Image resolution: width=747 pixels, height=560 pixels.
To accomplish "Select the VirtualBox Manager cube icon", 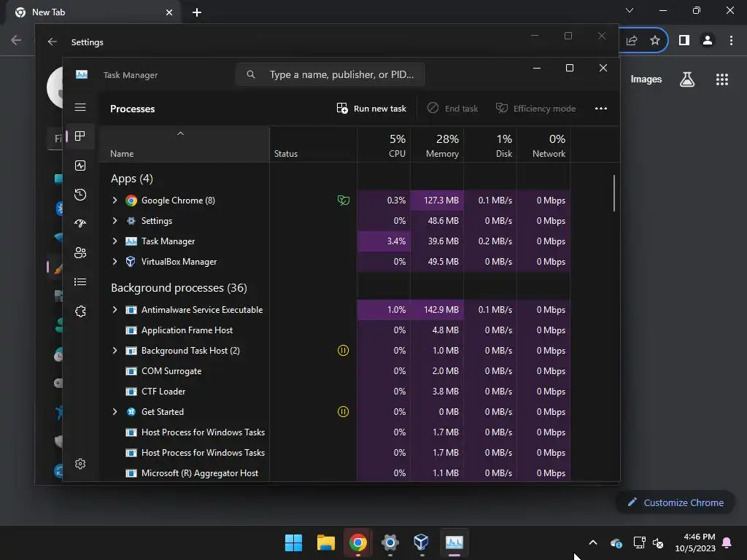I will (x=131, y=262).
